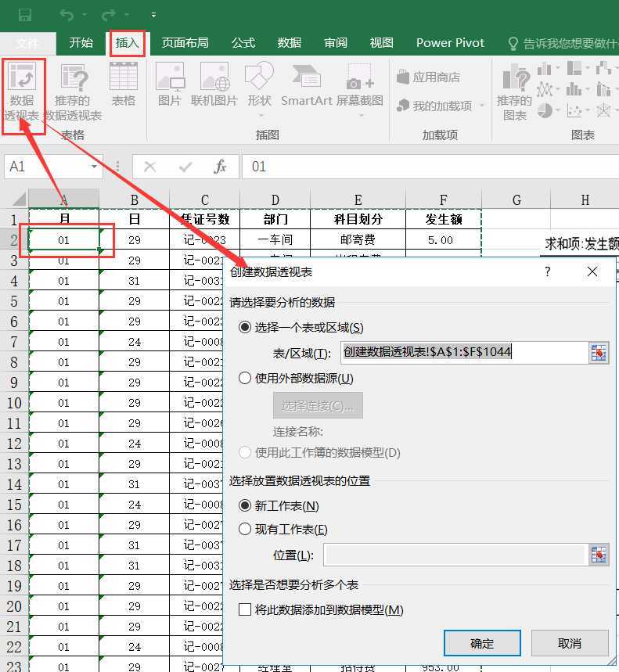Click the Location (位置) range selector icon
619x672 pixels.
[x=599, y=555]
